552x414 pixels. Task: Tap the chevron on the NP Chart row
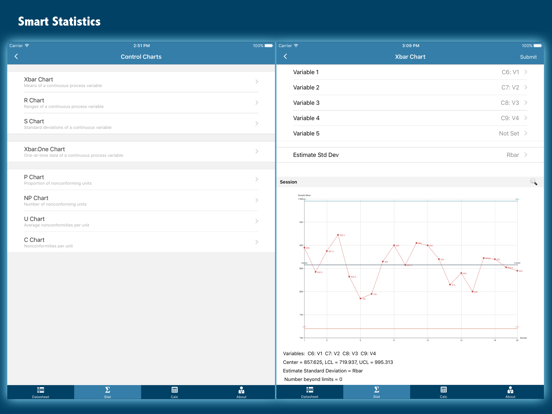coord(257,200)
